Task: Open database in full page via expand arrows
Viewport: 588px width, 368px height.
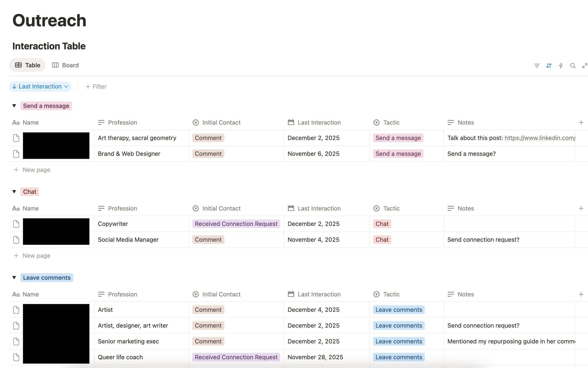Action: [585, 65]
